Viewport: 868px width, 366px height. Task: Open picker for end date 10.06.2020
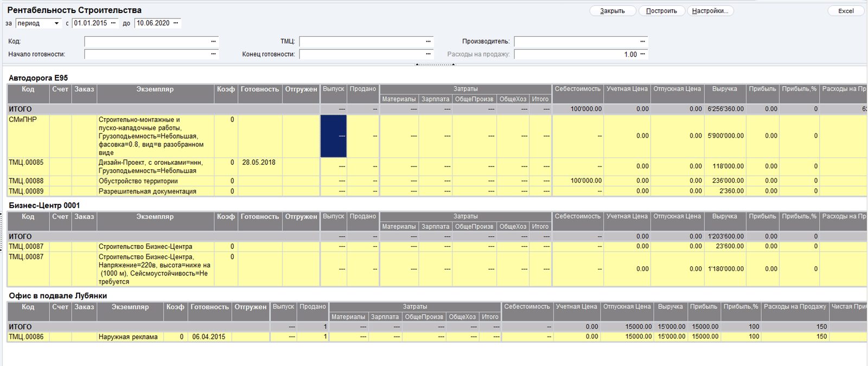tap(176, 23)
